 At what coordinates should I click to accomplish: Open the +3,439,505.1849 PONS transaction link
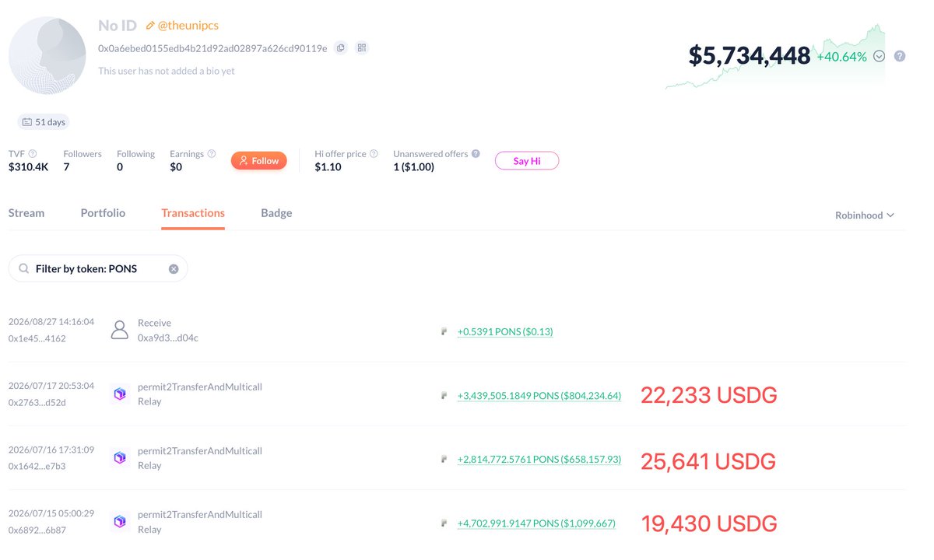(x=539, y=396)
